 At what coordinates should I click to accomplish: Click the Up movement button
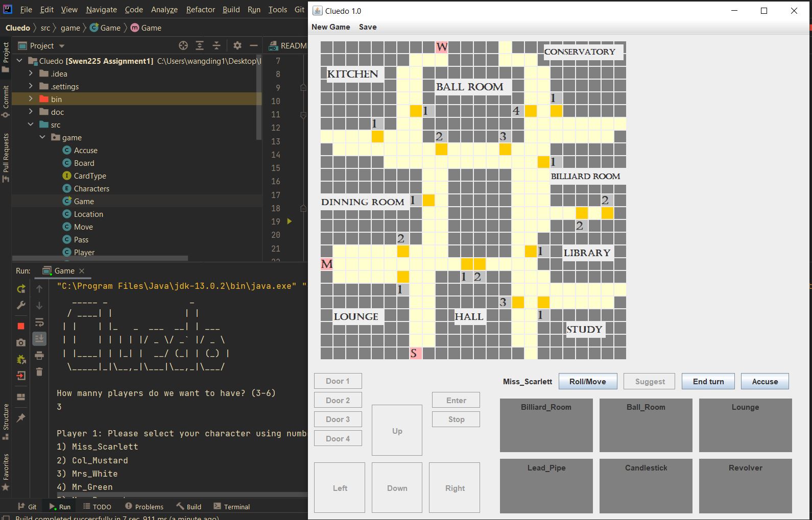[397, 430]
